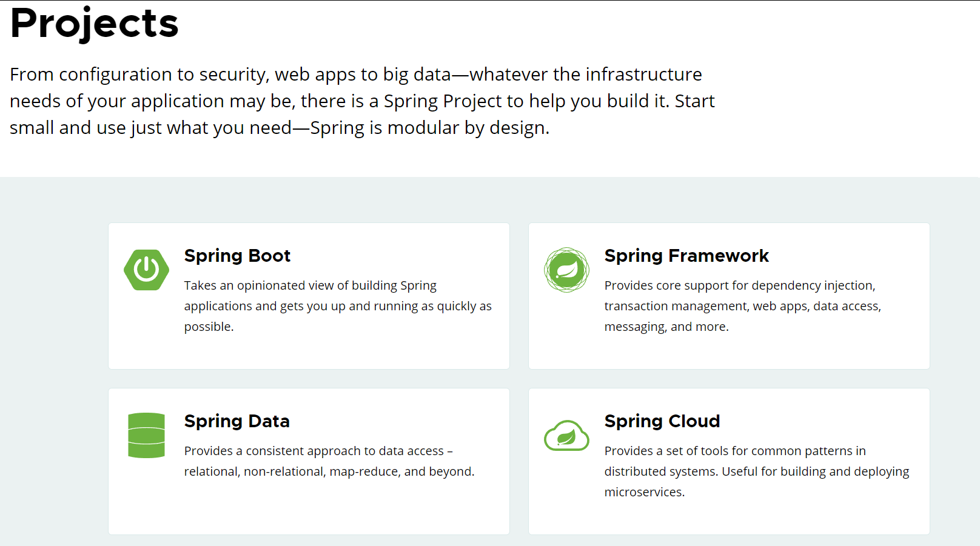980x546 pixels.
Task: Click the Projects page heading
Action: [94, 24]
